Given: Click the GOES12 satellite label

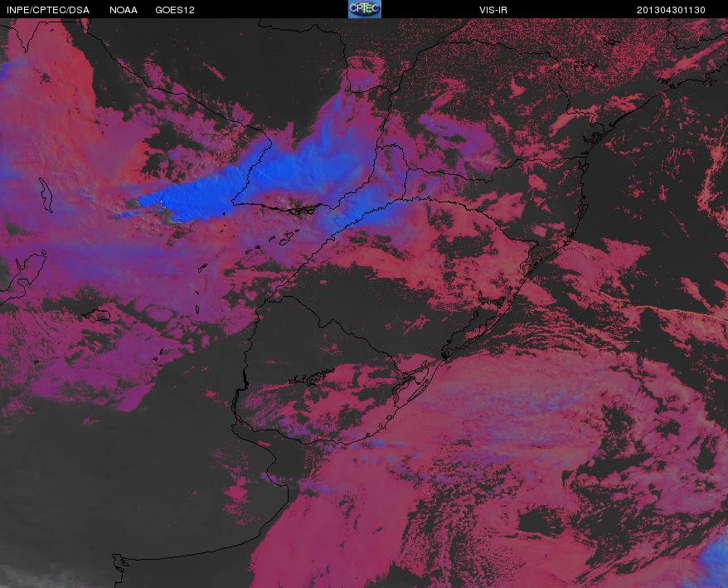Looking at the screenshot, I should pyautogui.click(x=175, y=10).
